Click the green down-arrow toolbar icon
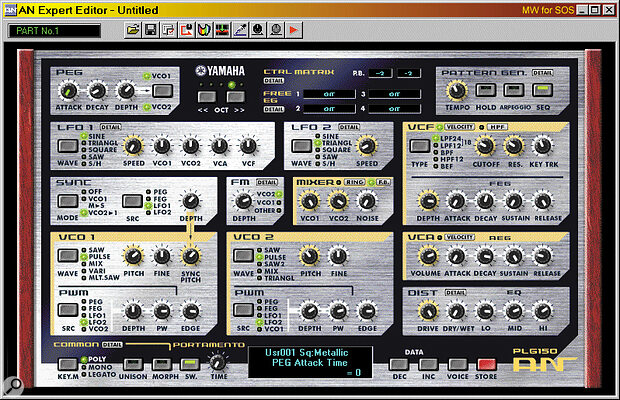Image resolution: width=620 pixels, height=400 pixels. pos(222,30)
